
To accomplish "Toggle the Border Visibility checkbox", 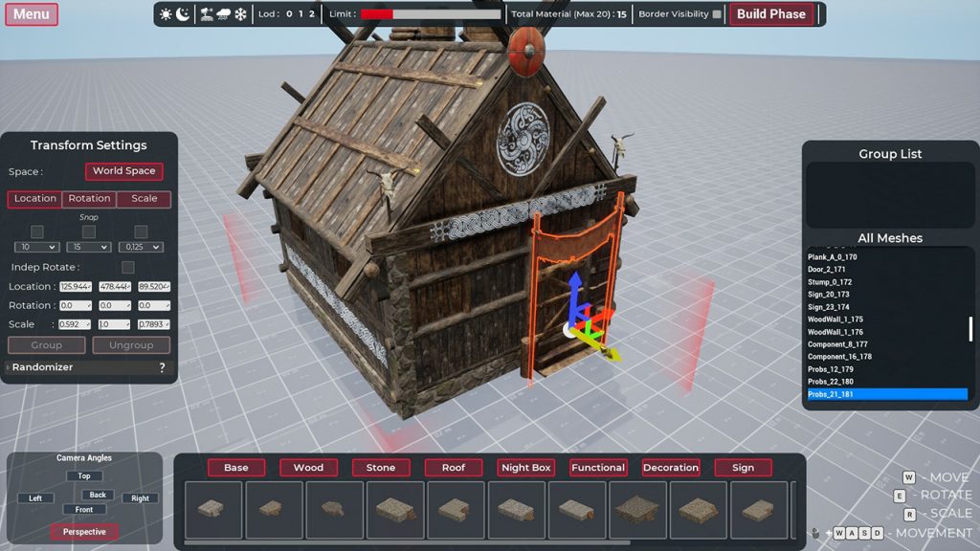I will tap(717, 14).
